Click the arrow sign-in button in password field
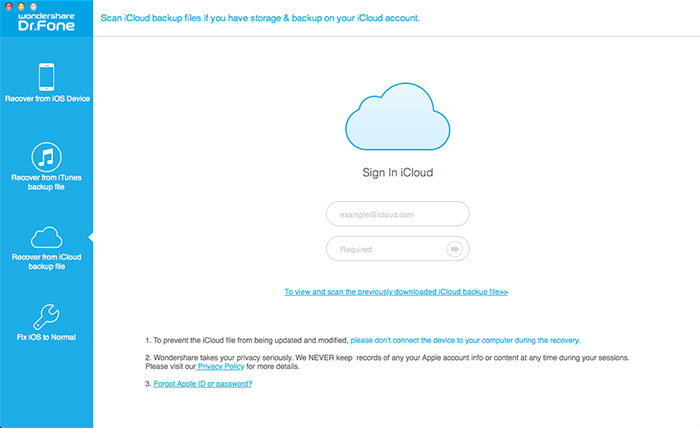700x428 pixels. 454,249
